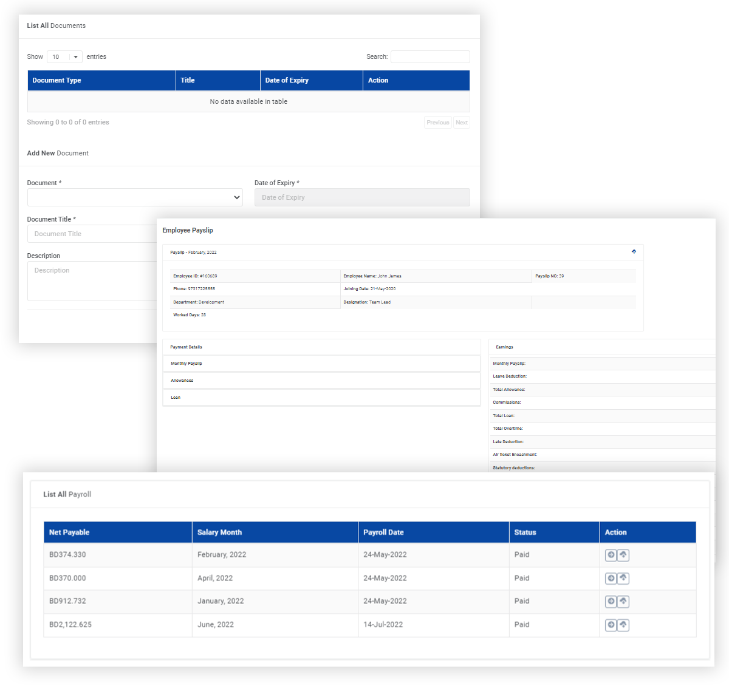729x700 pixels.
Task: Sort table by Document Type column header
Action: 101,80
